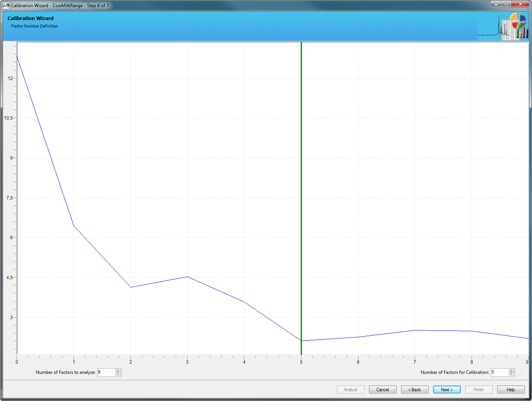Click the curve point at factor 1
Image resolution: width=532 pixels, height=401 pixels.
point(74,226)
